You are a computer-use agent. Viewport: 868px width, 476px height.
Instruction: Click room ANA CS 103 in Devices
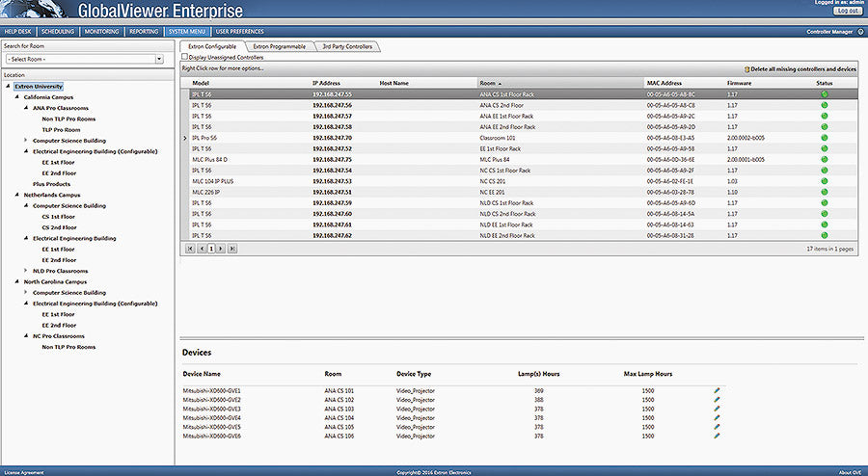(339, 409)
